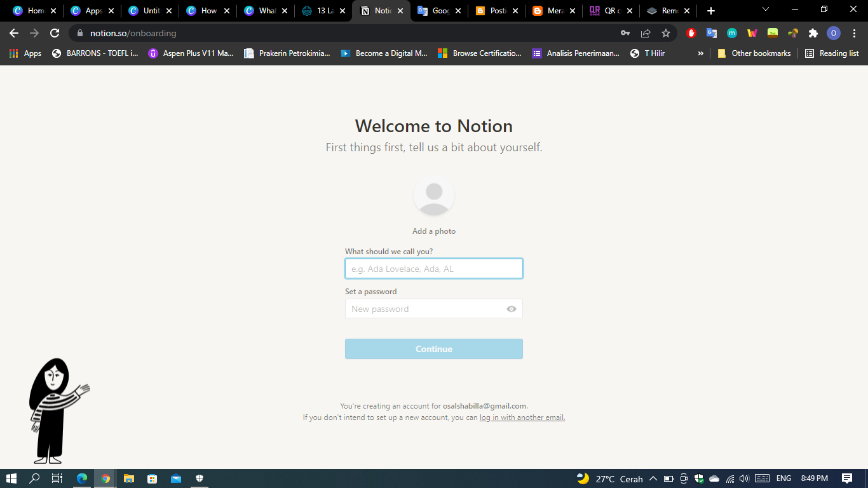Click the Continue button
The width and height of the screenshot is (868, 488).
coord(434,349)
